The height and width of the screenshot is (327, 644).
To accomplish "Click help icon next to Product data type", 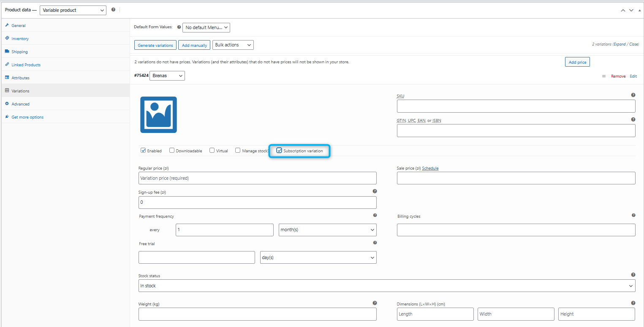I will coord(113,10).
